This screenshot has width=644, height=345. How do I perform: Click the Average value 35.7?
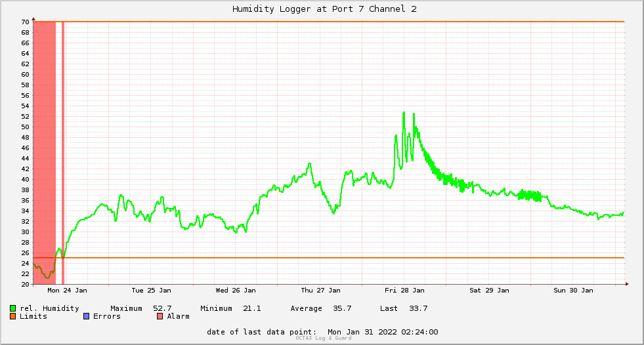342,308
